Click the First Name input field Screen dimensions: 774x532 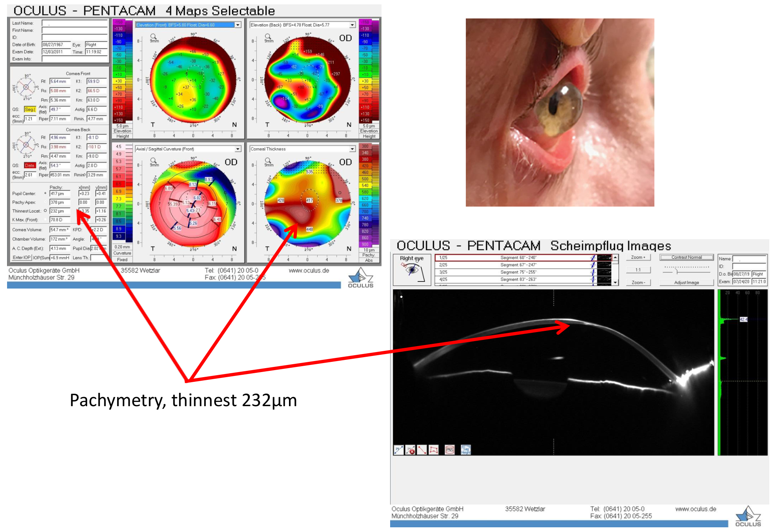(74, 30)
